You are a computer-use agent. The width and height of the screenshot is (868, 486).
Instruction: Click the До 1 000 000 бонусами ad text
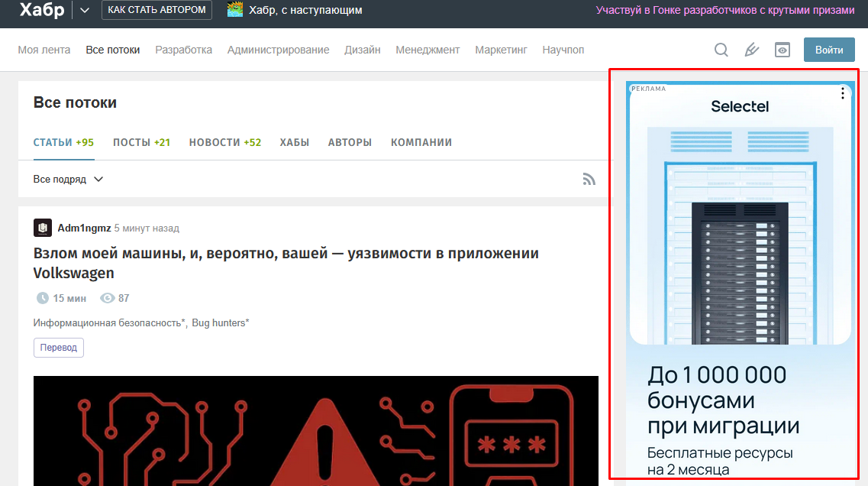coord(723,400)
